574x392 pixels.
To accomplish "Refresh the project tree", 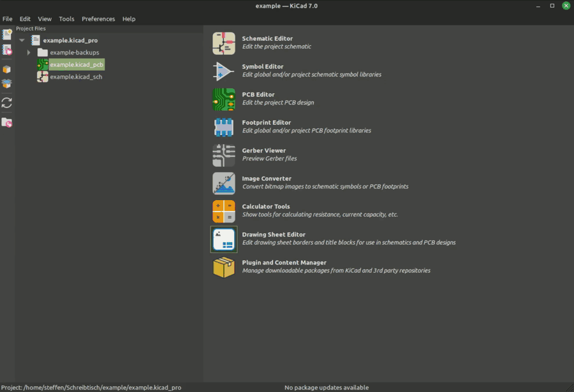I will [x=6, y=103].
